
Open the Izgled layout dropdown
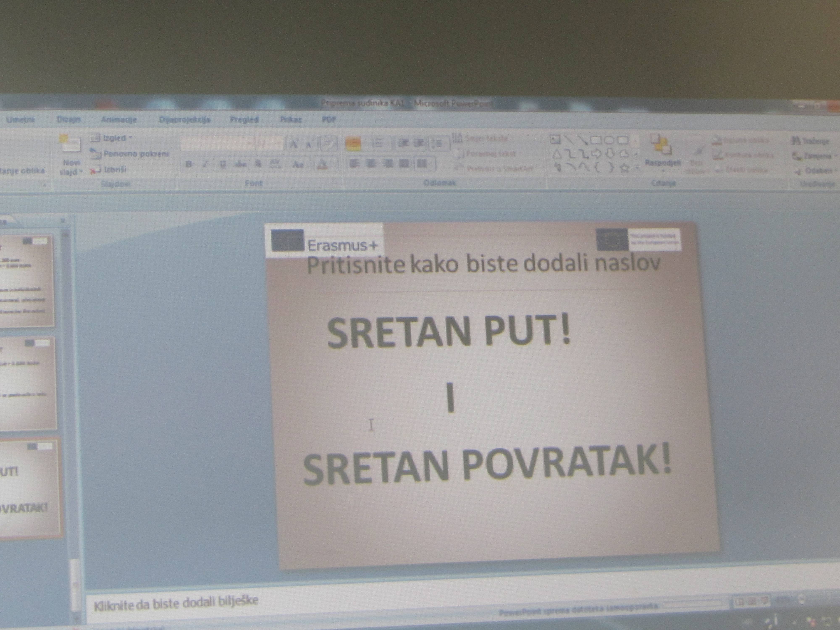[111, 138]
